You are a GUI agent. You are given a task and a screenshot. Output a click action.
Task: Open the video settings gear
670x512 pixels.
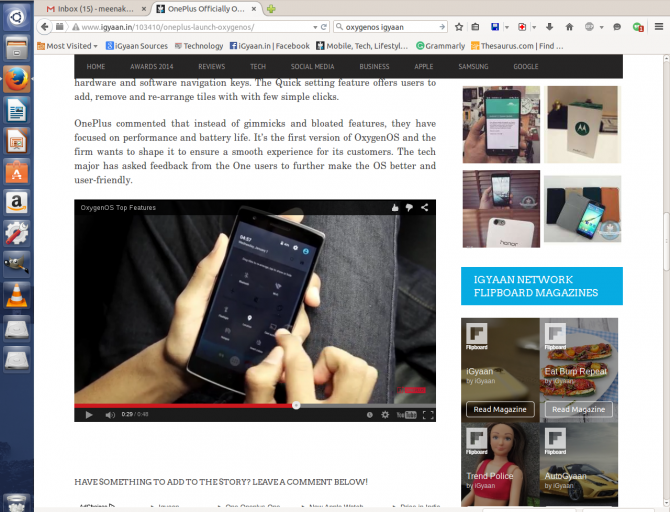(384, 414)
